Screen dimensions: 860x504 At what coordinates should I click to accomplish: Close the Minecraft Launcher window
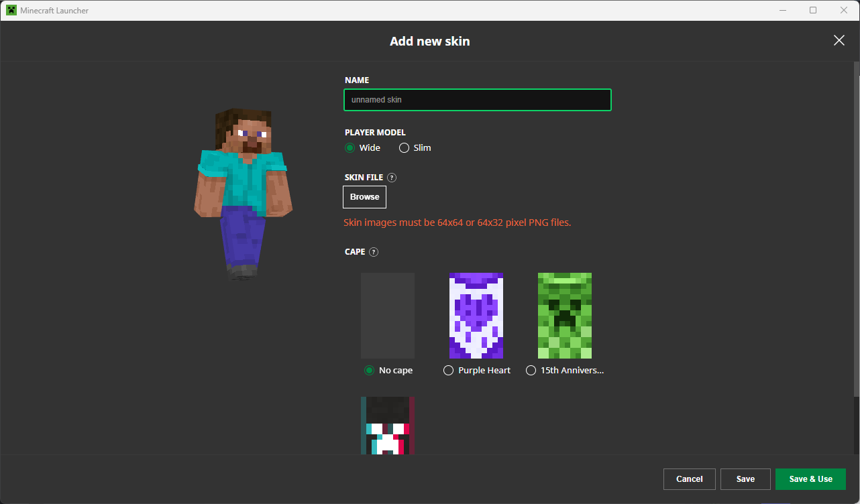pyautogui.click(x=844, y=10)
